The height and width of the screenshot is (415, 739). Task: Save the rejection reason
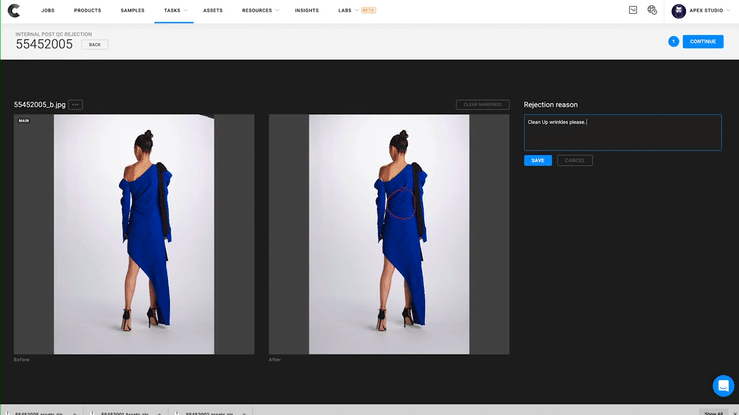pyautogui.click(x=538, y=161)
